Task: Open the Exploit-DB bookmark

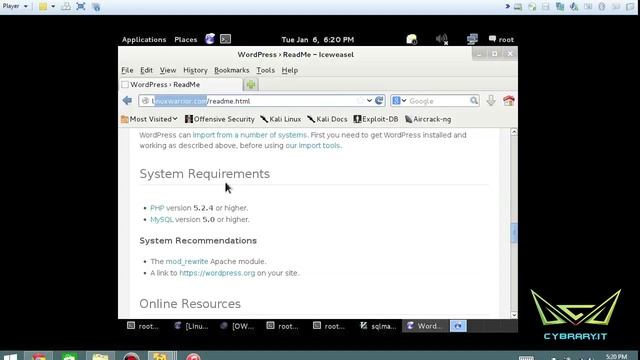Action: pos(376,119)
